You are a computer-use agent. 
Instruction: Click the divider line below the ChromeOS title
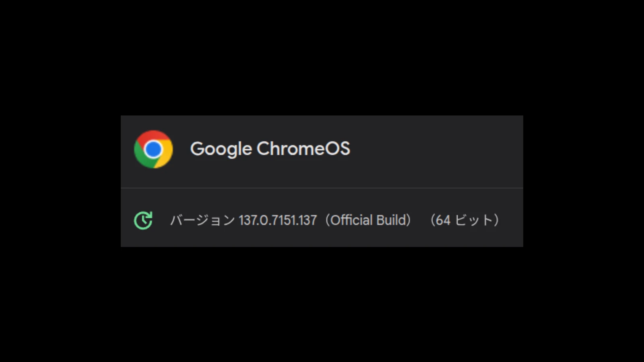click(322, 188)
